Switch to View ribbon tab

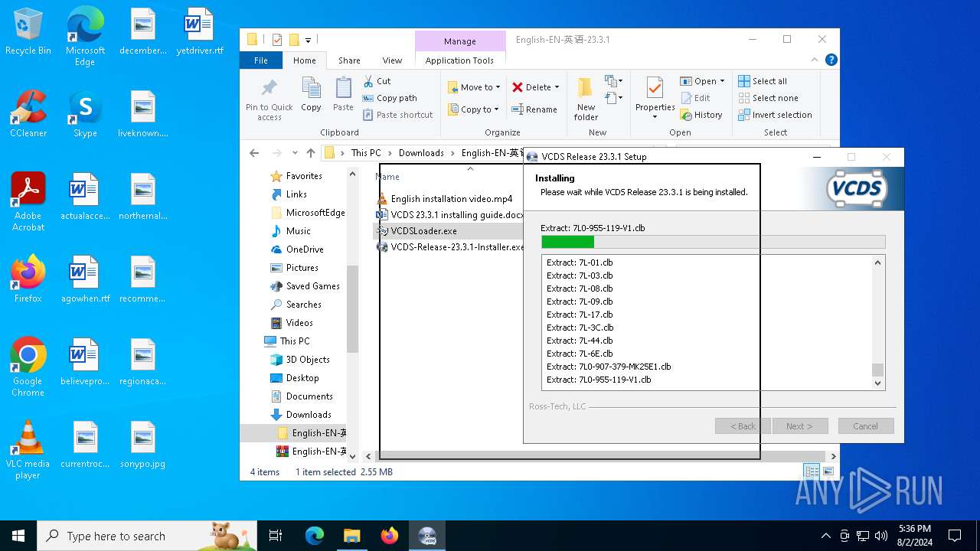tap(392, 60)
